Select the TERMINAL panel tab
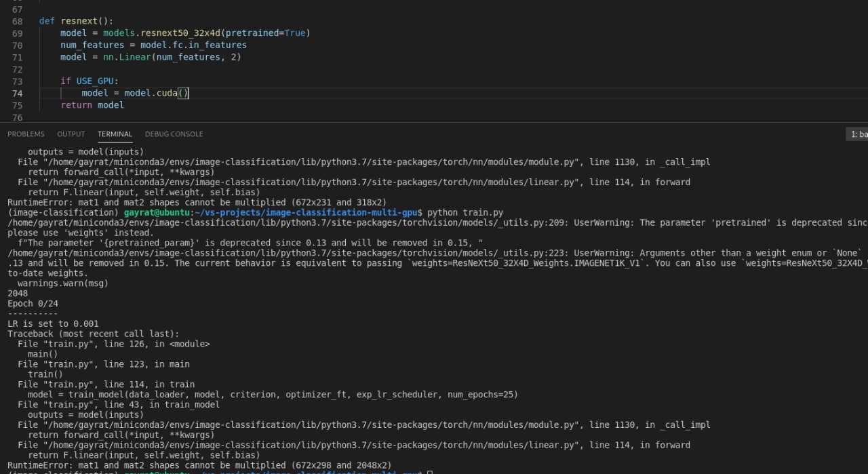The height and width of the screenshot is (474, 868). pyautogui.click(x=115, y=134)
